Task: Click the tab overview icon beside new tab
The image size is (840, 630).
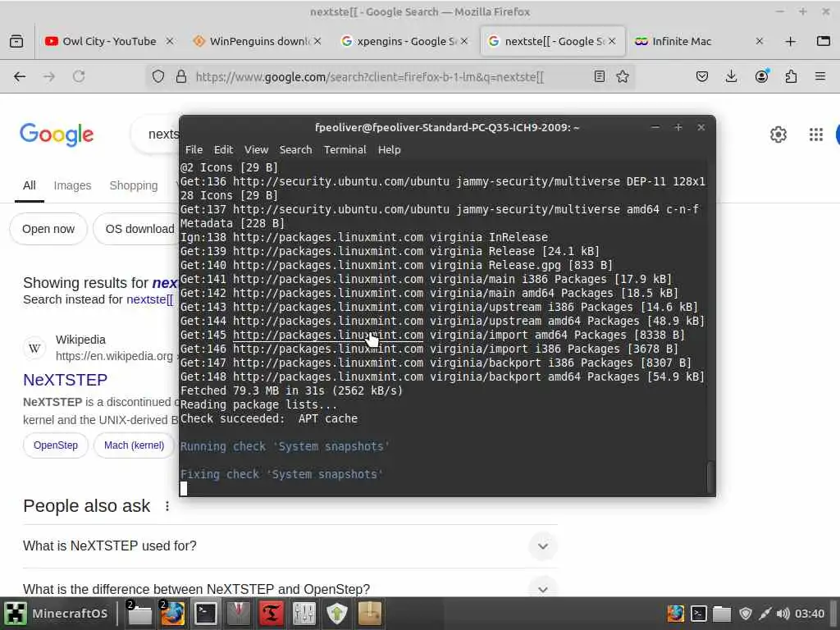Action: point(824,41)
